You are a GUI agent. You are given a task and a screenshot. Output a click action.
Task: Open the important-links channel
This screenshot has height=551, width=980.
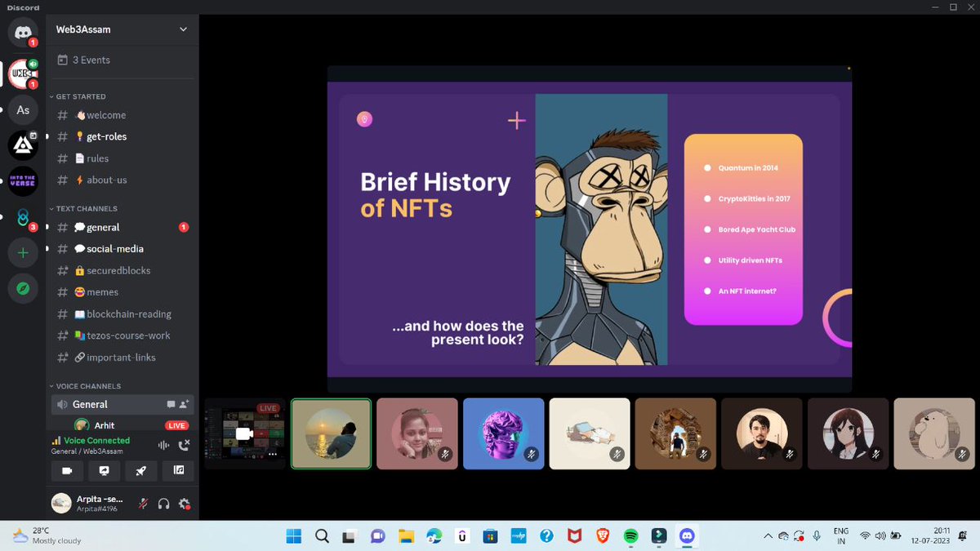122,358
